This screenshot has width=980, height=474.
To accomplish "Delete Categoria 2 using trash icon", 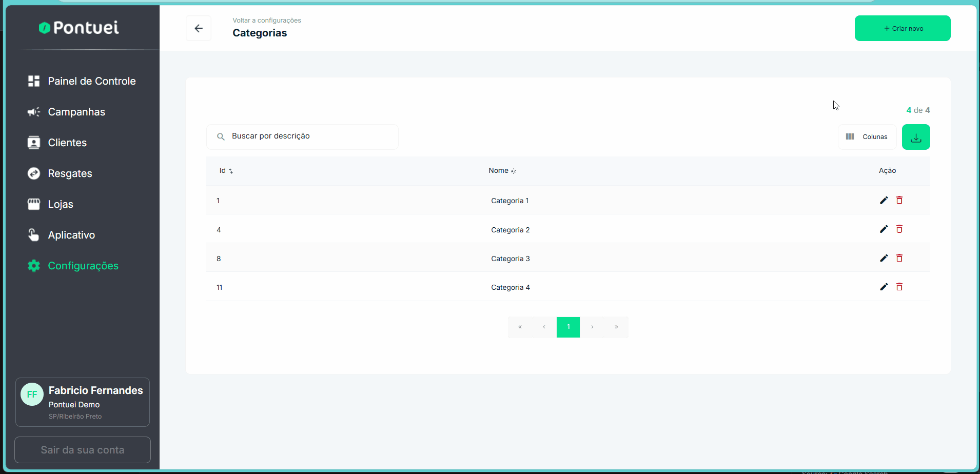I will tap(899, 229).
